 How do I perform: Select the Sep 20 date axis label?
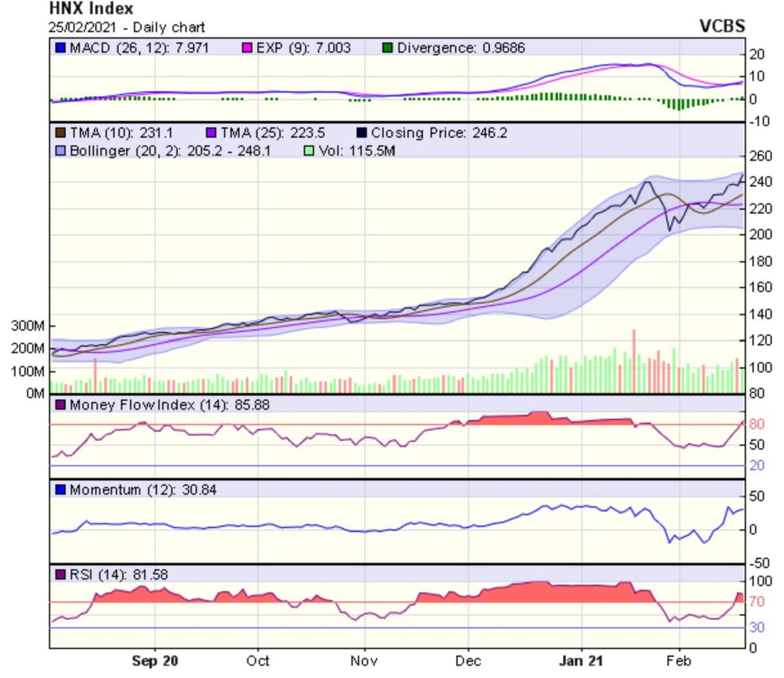click(155, 661)
